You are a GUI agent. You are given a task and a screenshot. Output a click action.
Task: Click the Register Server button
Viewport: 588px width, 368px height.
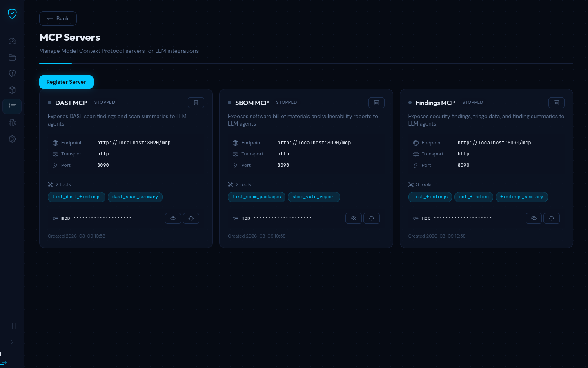coord(66,82)
